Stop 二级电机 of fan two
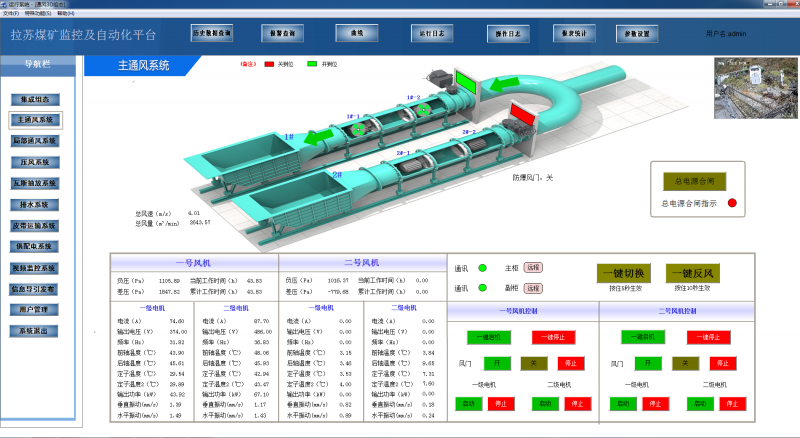The height and width of the screenshot is (438, 800). tap(733, 404)
